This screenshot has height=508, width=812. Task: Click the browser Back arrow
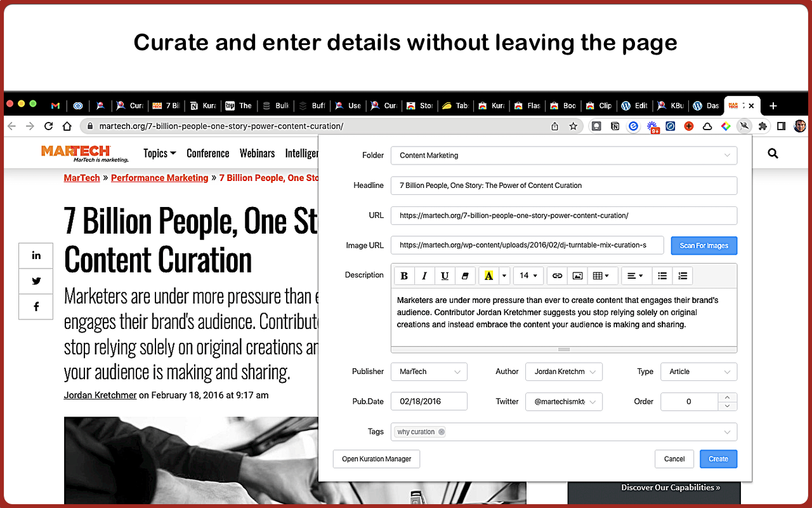point(11,126)
